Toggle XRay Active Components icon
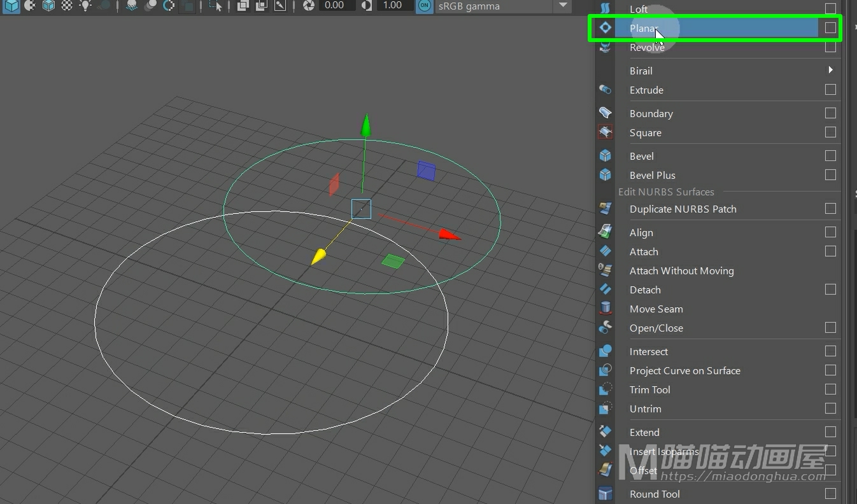 (x=262, y=6)
